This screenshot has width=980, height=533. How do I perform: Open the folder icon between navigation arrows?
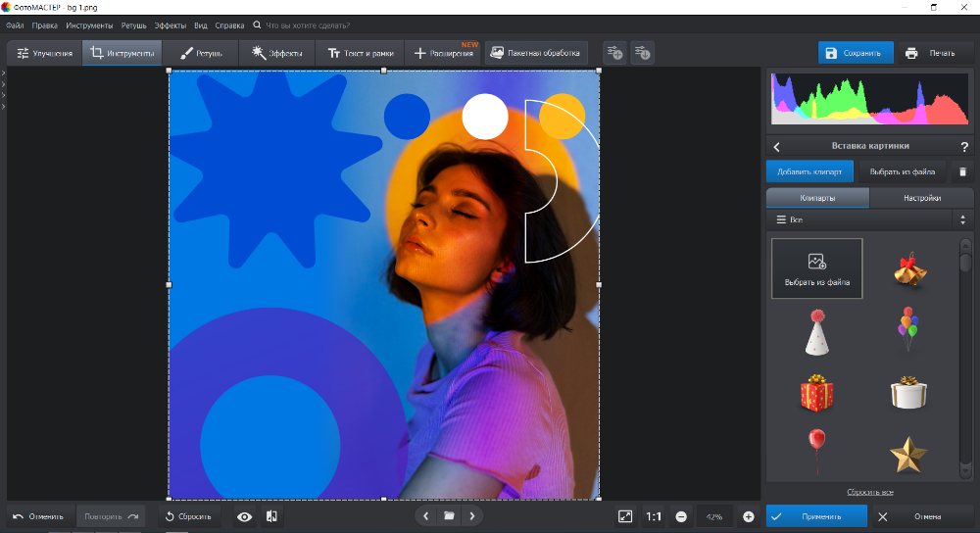point(448,515)
